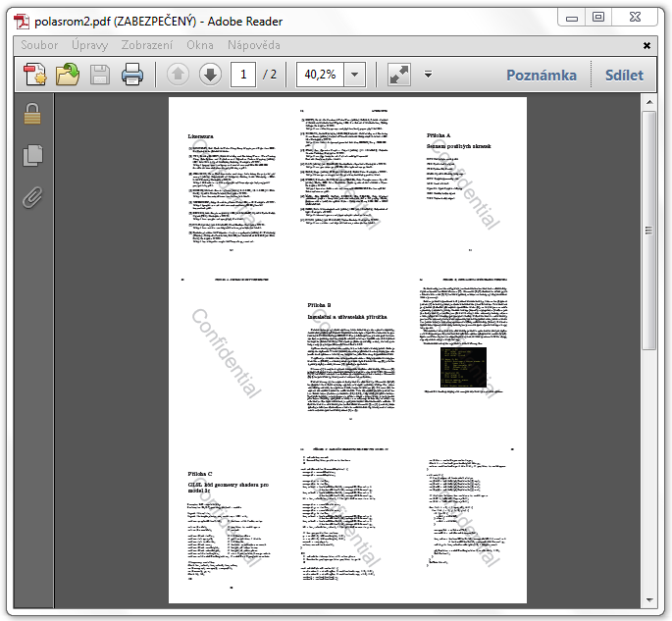672x621 pixels.
Task: Open the Soubor menu
Action: [x=39, y=45]
